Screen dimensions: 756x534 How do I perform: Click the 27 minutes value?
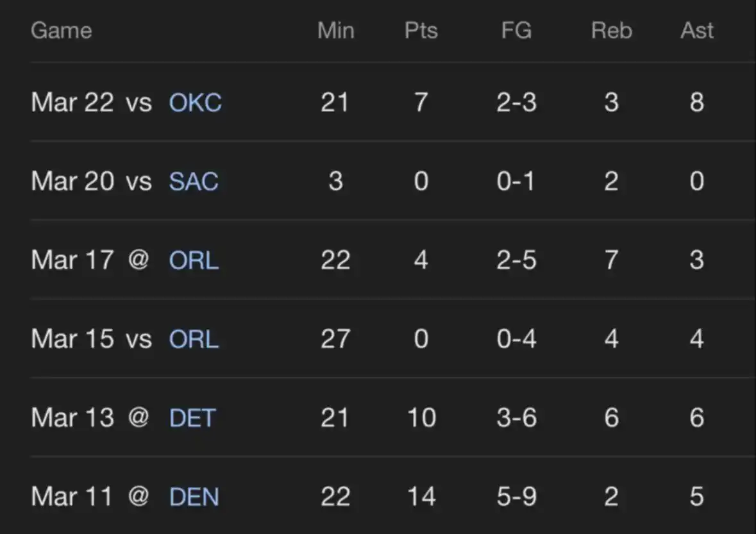click(335, 339)
